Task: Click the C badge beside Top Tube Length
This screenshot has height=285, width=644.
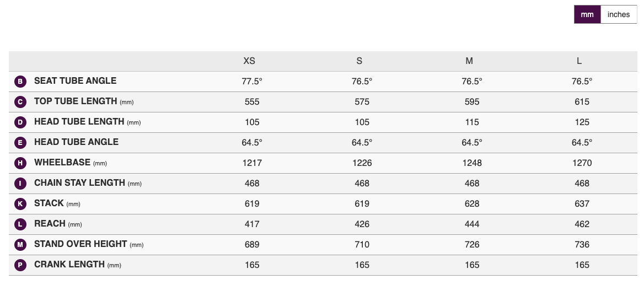Action: click(x=20, y=102)
